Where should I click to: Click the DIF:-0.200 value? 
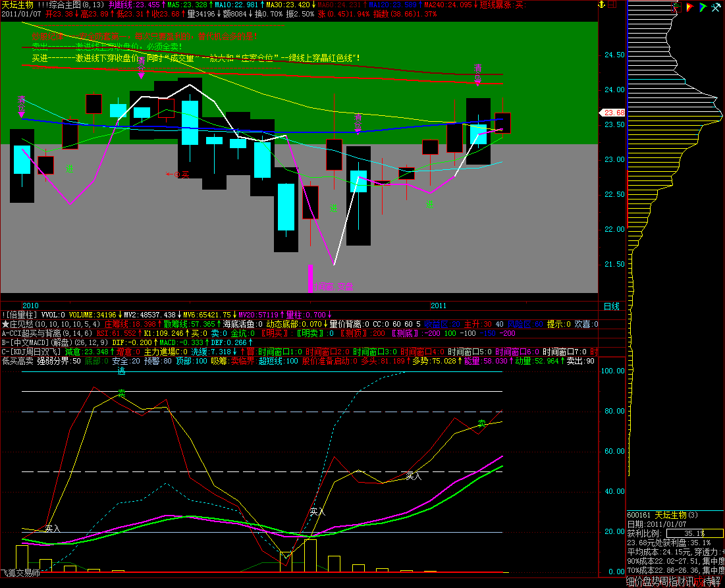(132, 342)
